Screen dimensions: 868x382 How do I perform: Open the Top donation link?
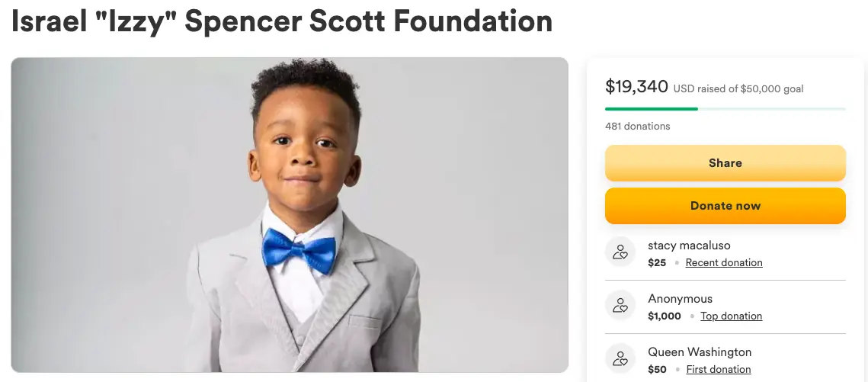pos(731,316)
